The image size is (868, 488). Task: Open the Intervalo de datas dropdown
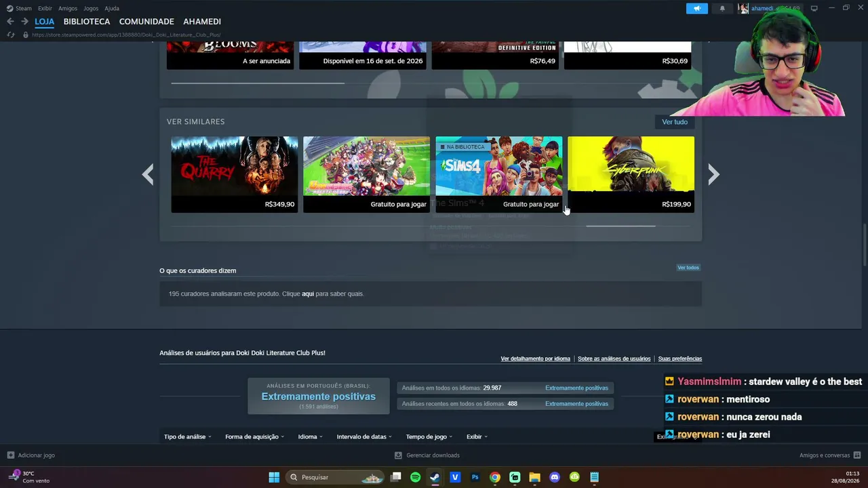364,436
